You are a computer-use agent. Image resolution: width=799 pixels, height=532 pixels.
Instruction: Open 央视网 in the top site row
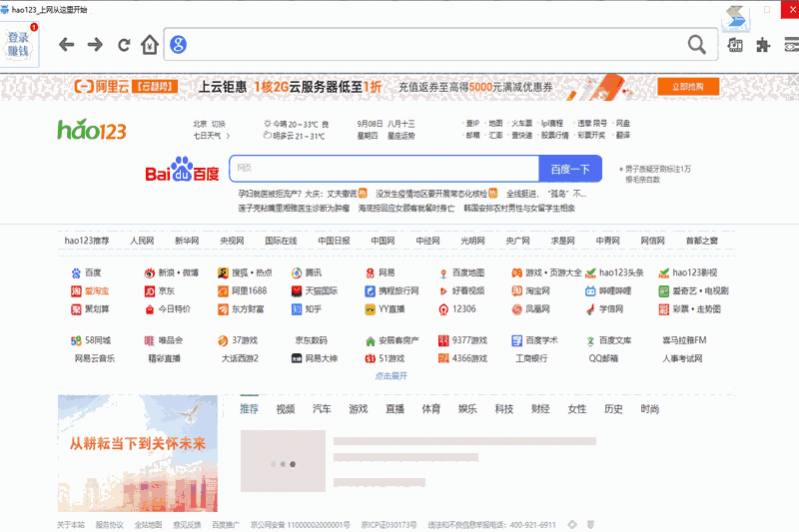click(x=232, y=241)
